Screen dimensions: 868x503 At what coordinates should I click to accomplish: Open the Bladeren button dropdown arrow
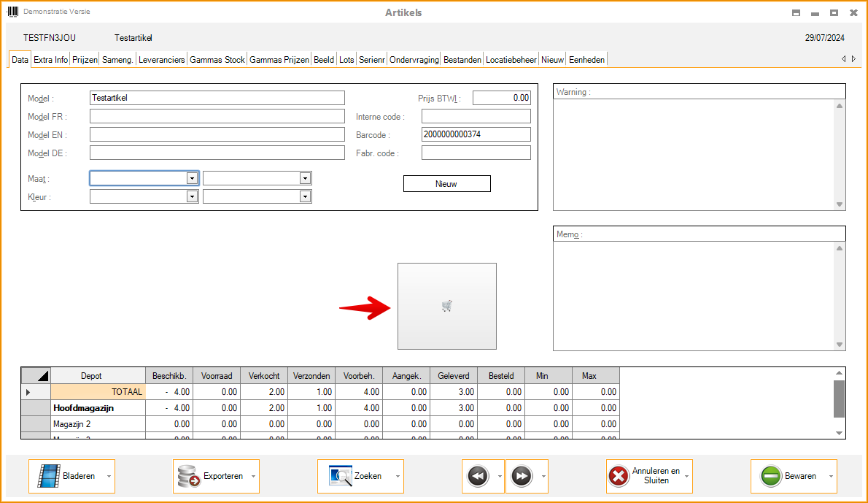pyautogui.click(x=109, y=476)
